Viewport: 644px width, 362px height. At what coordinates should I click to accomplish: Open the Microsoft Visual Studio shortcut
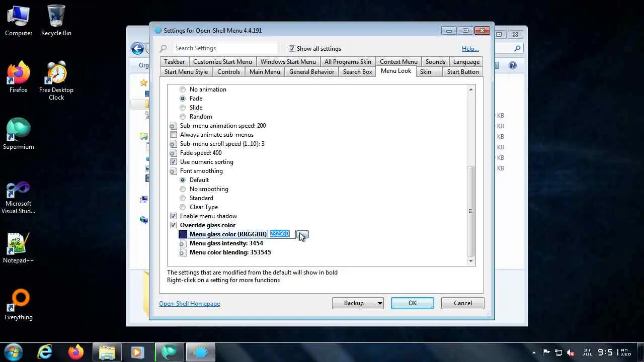(x=19, y=198)
